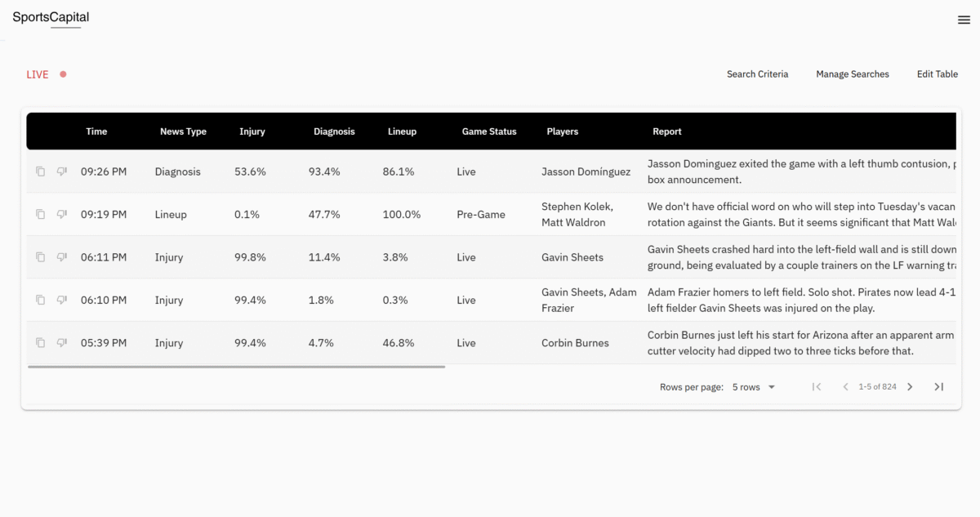
Task: Thumbs-down the Corbin Burnes injury row
Action: 61,343
